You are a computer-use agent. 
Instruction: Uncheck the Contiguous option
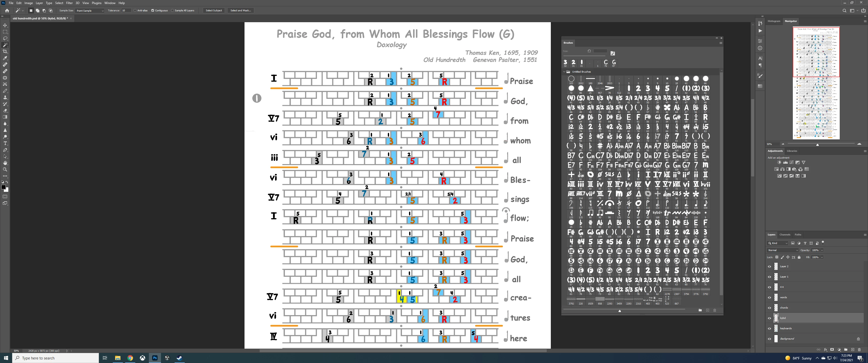pyautogui.click(x=153, y=10)
